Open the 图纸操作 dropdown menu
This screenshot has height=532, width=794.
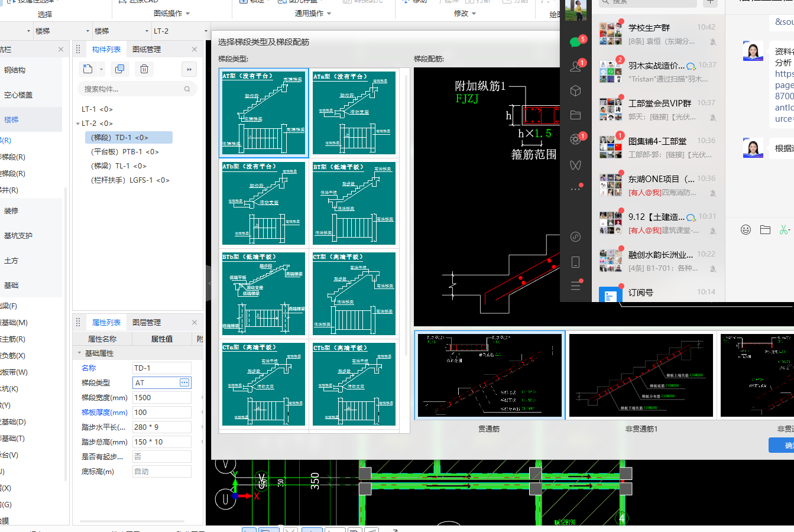[172, 13]
